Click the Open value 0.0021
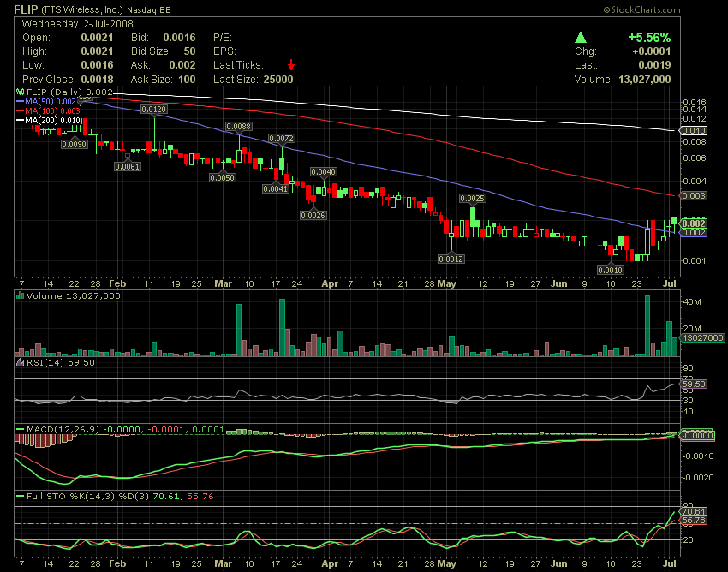 point(97,38)
